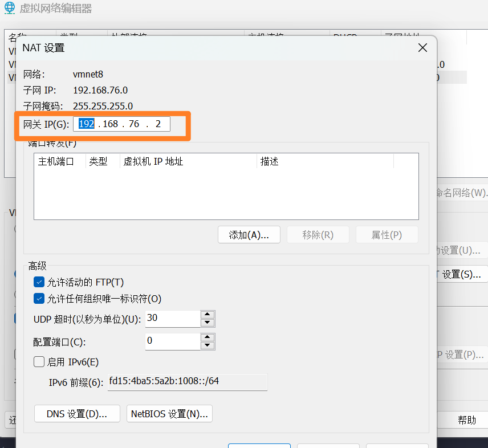Decrease 配置端口 value with down arrow

pyautogui.click(x=208, y=345)
